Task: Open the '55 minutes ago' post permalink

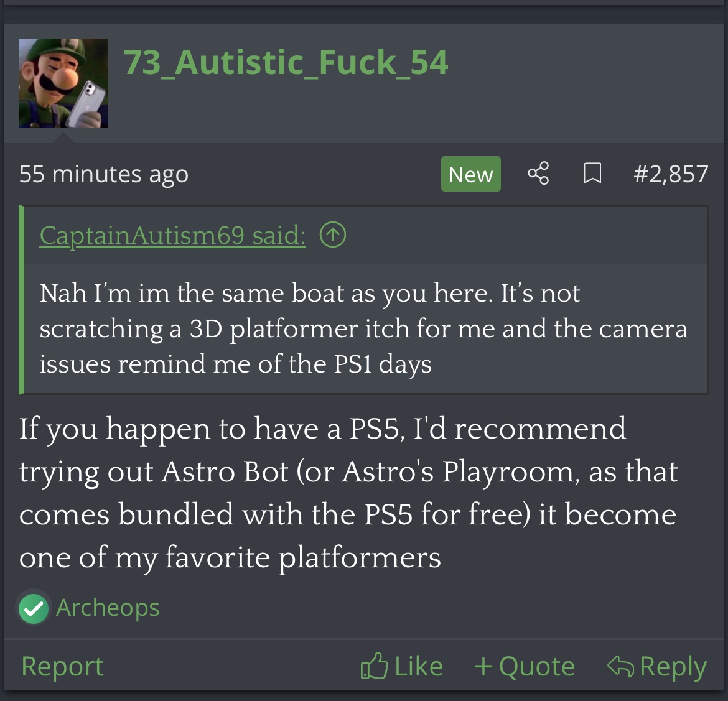Action: coord(103,174)
